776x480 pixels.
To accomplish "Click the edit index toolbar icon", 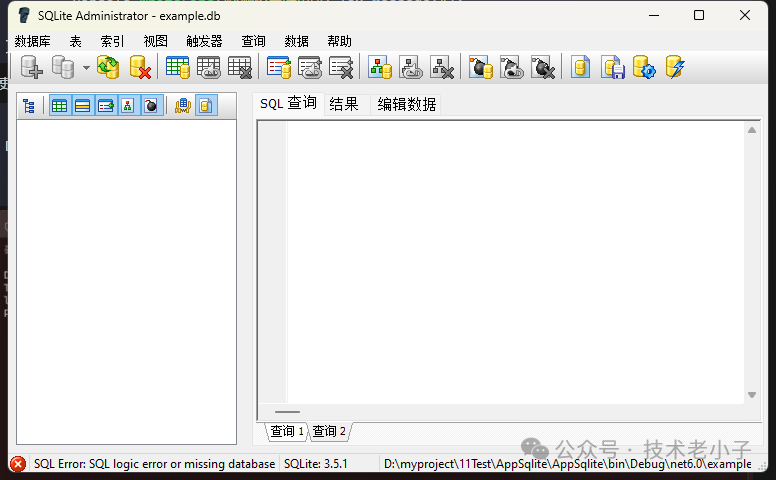I will [411, 67].
